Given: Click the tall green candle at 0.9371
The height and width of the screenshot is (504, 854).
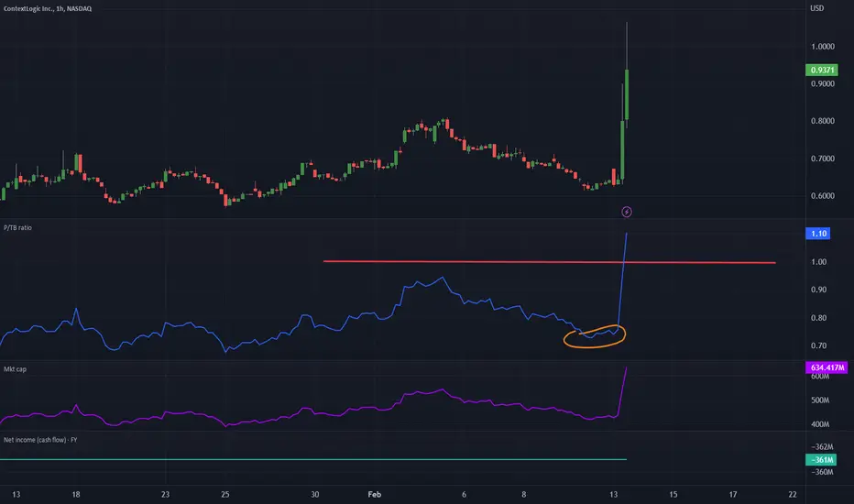Looking at the screenshot, I should coord(627,94).
